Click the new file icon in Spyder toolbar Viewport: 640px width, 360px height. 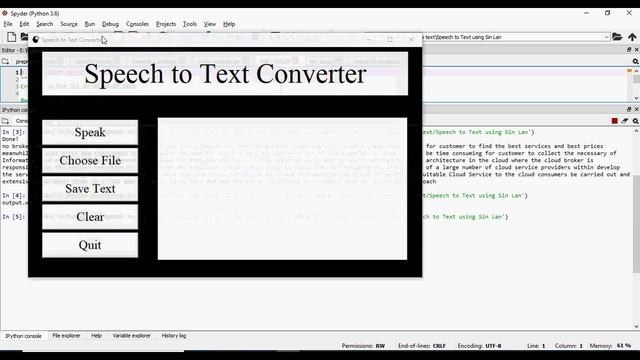point(11,37)
